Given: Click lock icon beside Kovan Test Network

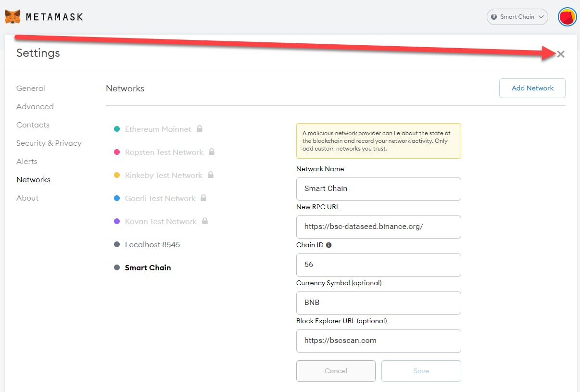Looking at the screenshot, I should [205, 221].
